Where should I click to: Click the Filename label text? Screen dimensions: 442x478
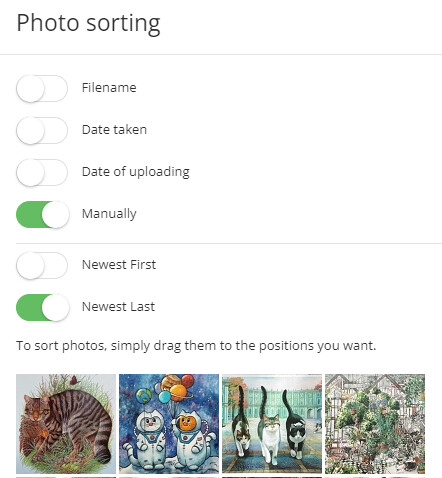[109, 88]
